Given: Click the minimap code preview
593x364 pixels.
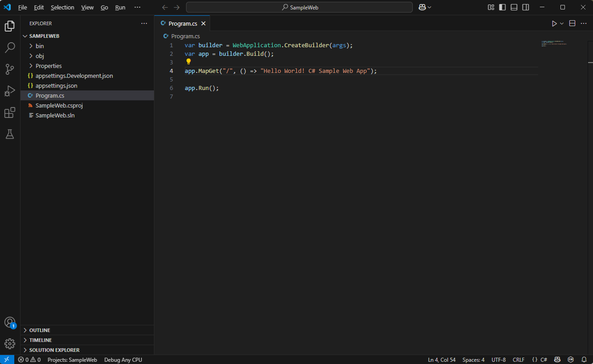Looking at the screenshot, I should coord(554,44).
